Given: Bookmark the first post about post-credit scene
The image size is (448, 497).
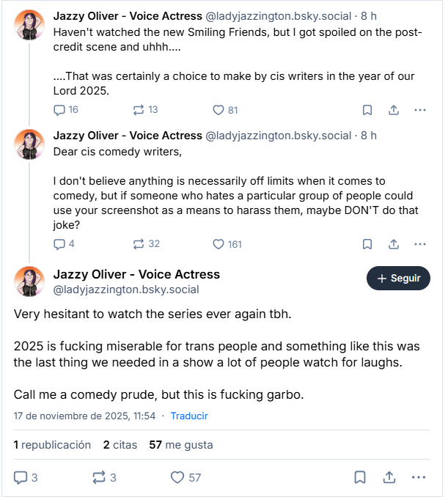Looking at the screenshot, I should tap(367, 110).
